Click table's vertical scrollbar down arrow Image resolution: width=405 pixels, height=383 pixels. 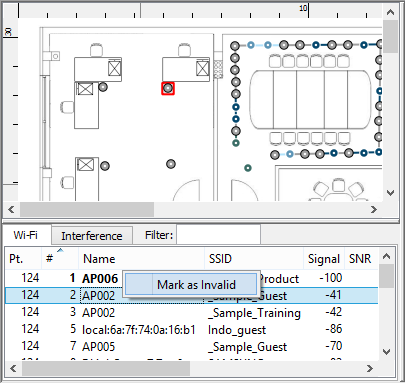(x=386, y=352)
